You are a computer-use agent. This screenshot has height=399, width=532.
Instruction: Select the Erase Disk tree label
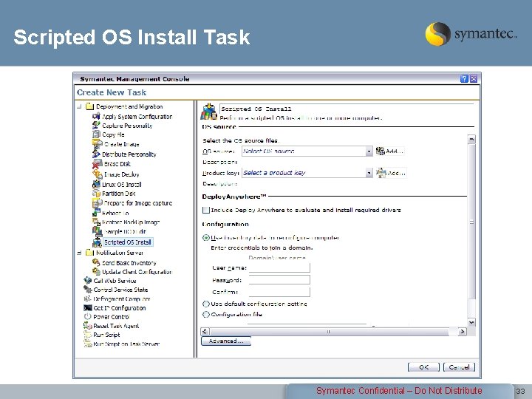(117, 164)
